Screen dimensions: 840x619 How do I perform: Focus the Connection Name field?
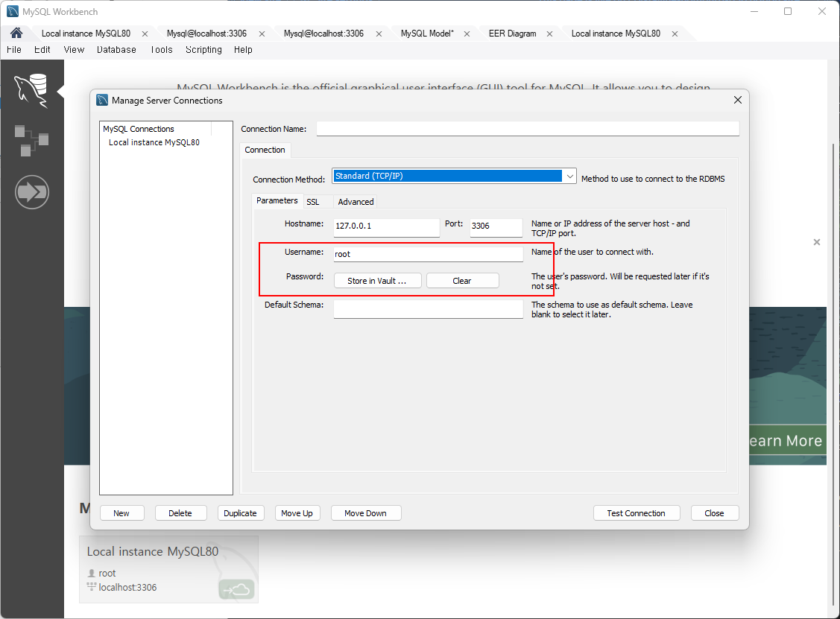click(x=528, y=129)
